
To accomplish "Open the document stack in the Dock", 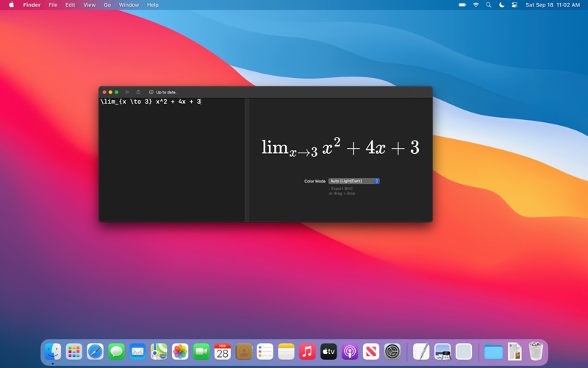I will click(514, 352).
